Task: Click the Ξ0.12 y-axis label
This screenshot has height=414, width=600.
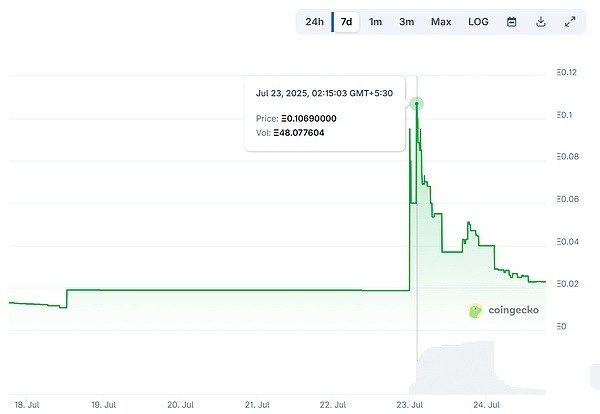Action: (x=567, y=72)
